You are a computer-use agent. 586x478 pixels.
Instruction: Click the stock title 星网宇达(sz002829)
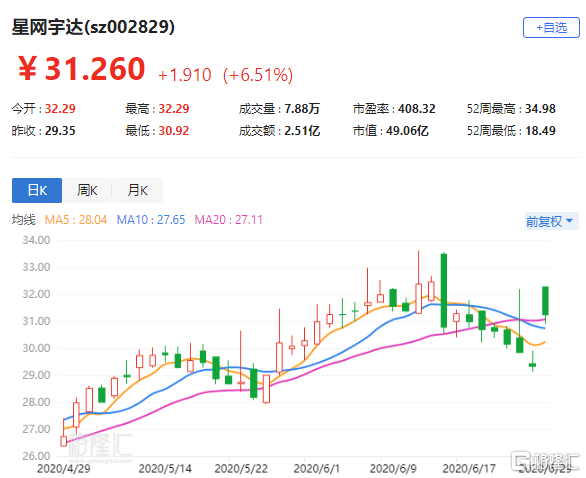coord(93,27)
